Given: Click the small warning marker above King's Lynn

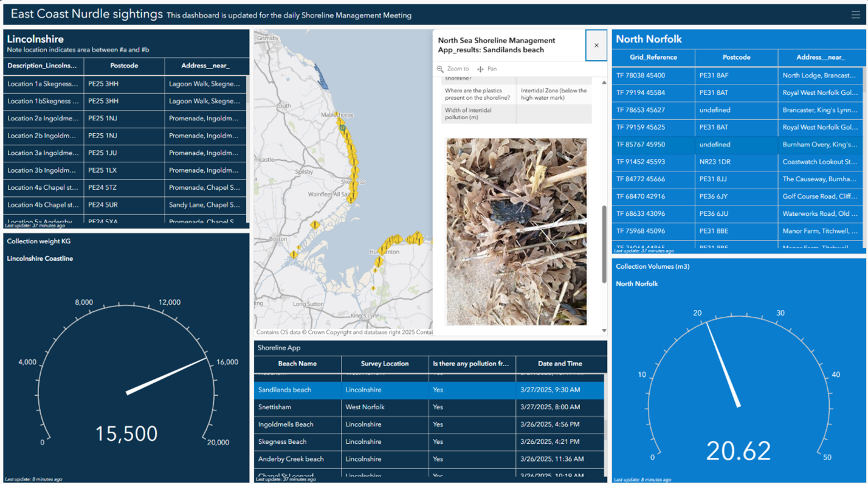Looking at the screenshot, I should click(x=373, y=288).
